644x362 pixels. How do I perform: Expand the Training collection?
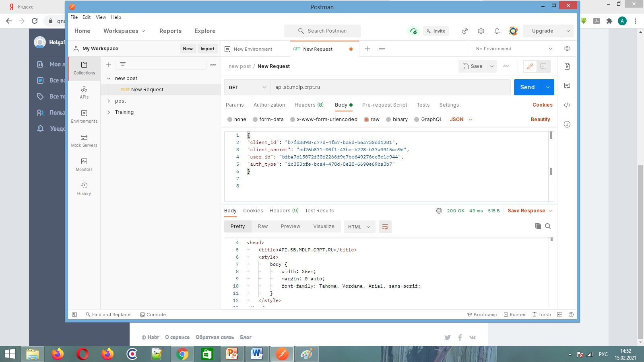pos(109,112)
